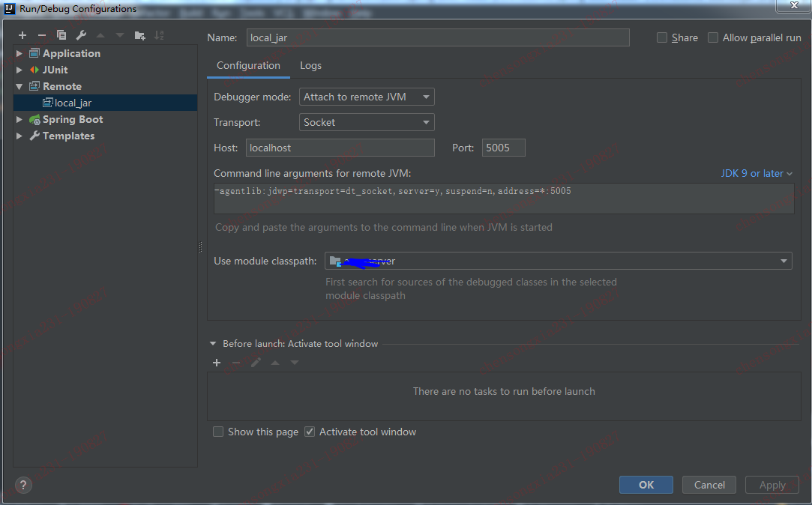Collapse the Before launch section
This screenshot has width=812, height=505.
coord(213,344)
